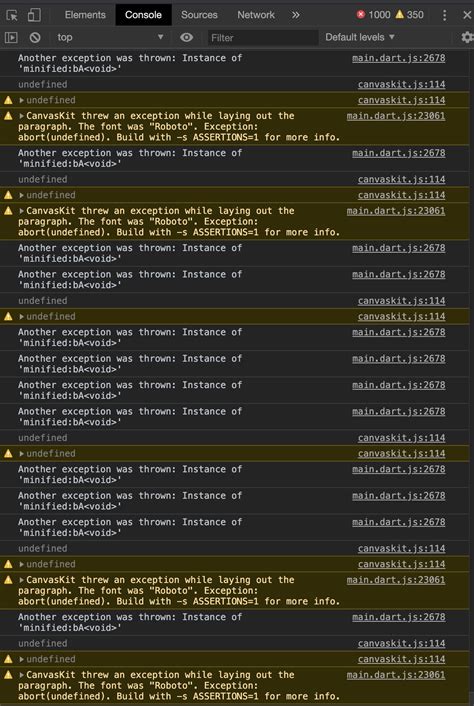Expand the topmost yellow 'undefined' warning entry

[x=22, y=100]
